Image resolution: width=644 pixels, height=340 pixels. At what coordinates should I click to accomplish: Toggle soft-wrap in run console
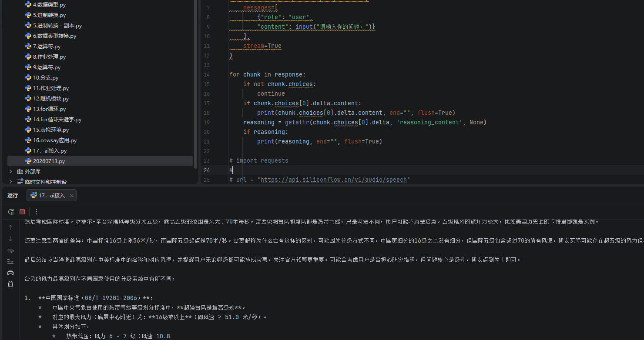pyautogui.click(x=10, y=250)
